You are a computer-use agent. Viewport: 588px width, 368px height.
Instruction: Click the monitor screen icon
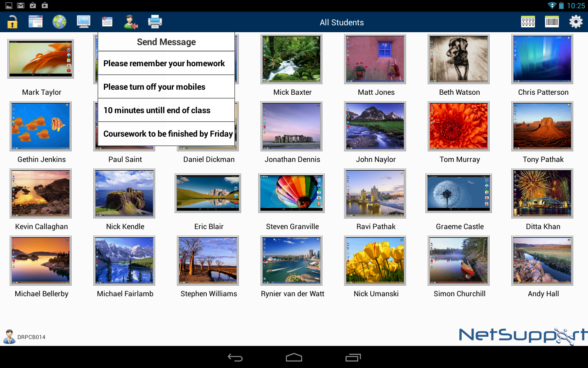point(83,22)
